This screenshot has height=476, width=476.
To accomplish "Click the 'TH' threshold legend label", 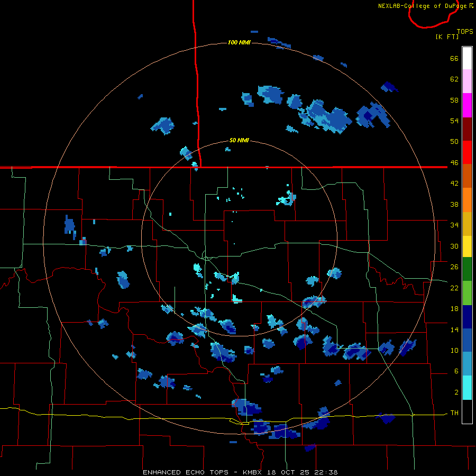I will 454,413.
